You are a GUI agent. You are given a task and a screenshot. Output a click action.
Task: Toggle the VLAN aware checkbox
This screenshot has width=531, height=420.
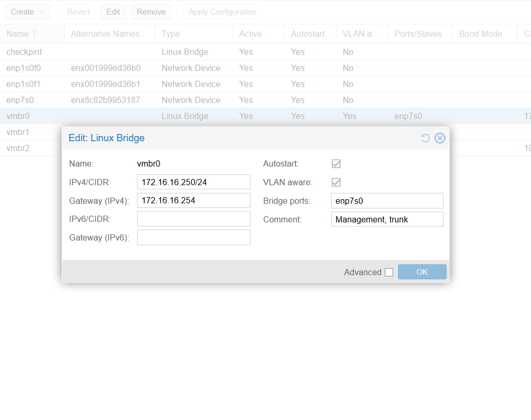tap(336, 183)
